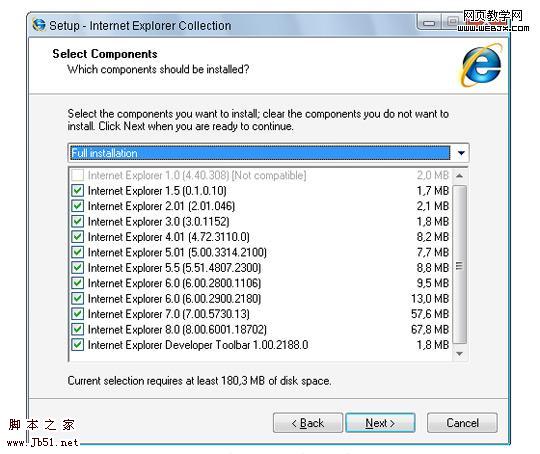The width and height of the screenshot is (540, 454).
Task: Click the 7,7 MB size value
Action: [x=433, y=252]
